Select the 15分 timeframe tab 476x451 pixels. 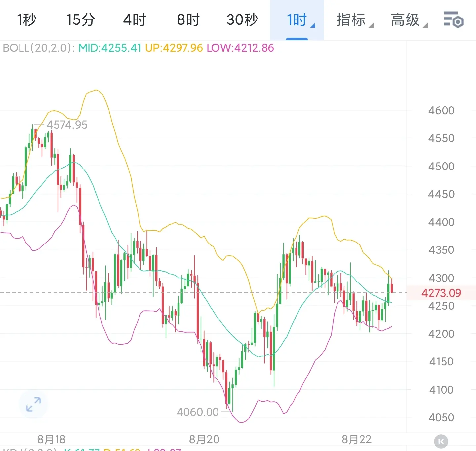coord(81,20)
